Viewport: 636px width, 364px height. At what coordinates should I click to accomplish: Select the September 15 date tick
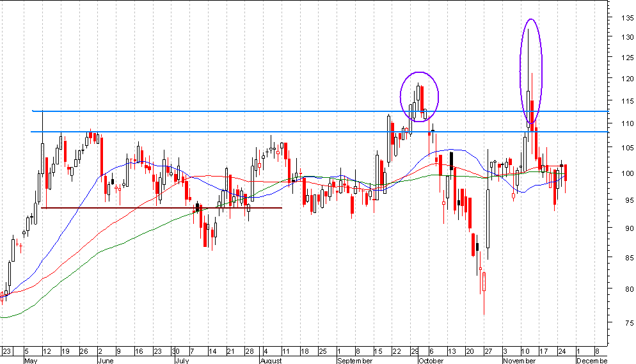[378, 351]
